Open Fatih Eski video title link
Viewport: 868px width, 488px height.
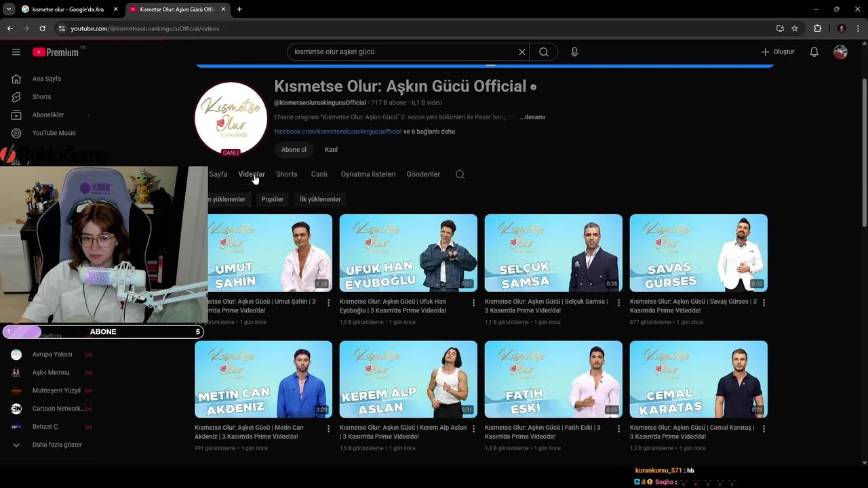tap(542, 432)
